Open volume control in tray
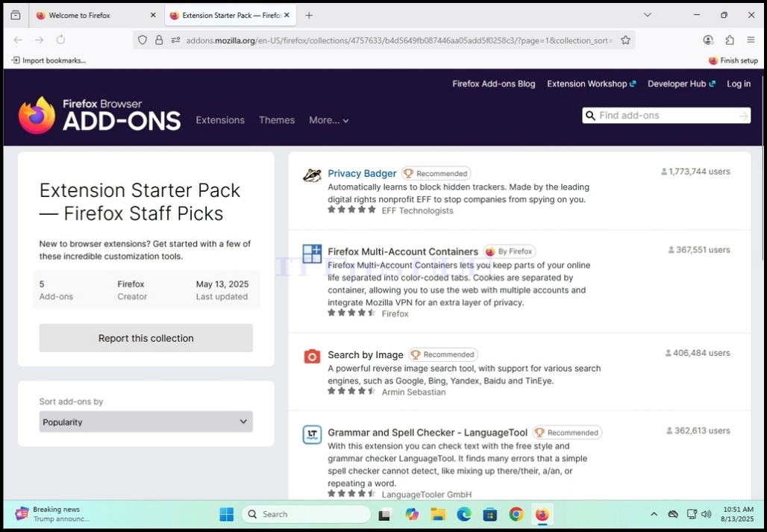 [706, 514]
